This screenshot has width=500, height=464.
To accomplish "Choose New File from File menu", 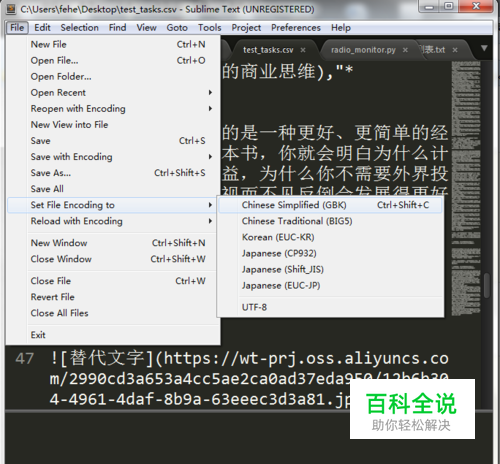I will (113, 44).
